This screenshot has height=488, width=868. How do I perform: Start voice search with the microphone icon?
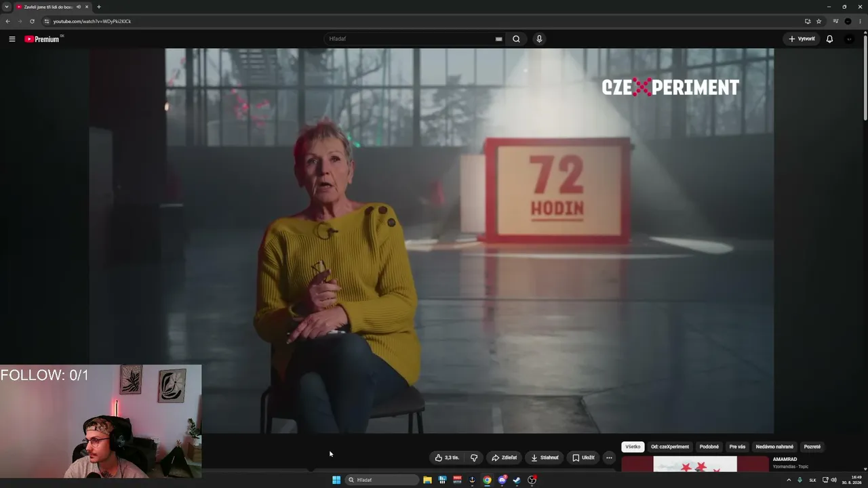(539, 39)
